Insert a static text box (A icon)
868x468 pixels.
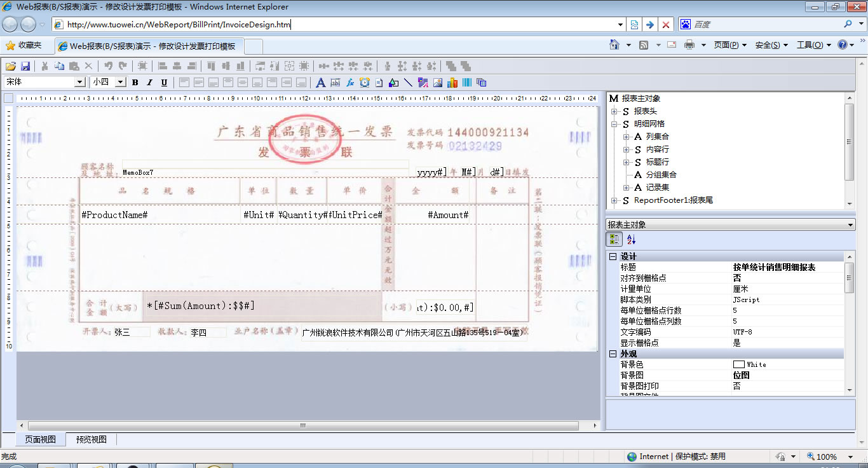click(x=320, y=82)
